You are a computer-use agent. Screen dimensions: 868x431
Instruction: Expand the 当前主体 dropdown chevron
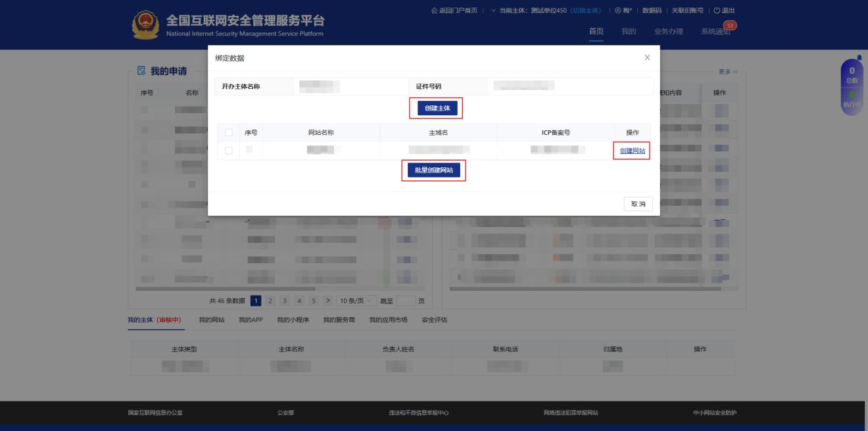tap(494, 11)
